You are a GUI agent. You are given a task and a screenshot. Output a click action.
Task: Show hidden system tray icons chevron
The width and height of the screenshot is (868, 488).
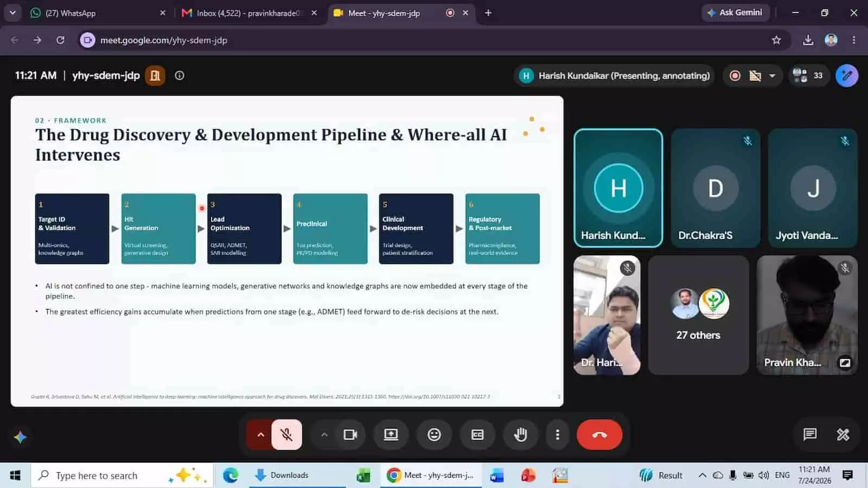click(x=702, y=476)
